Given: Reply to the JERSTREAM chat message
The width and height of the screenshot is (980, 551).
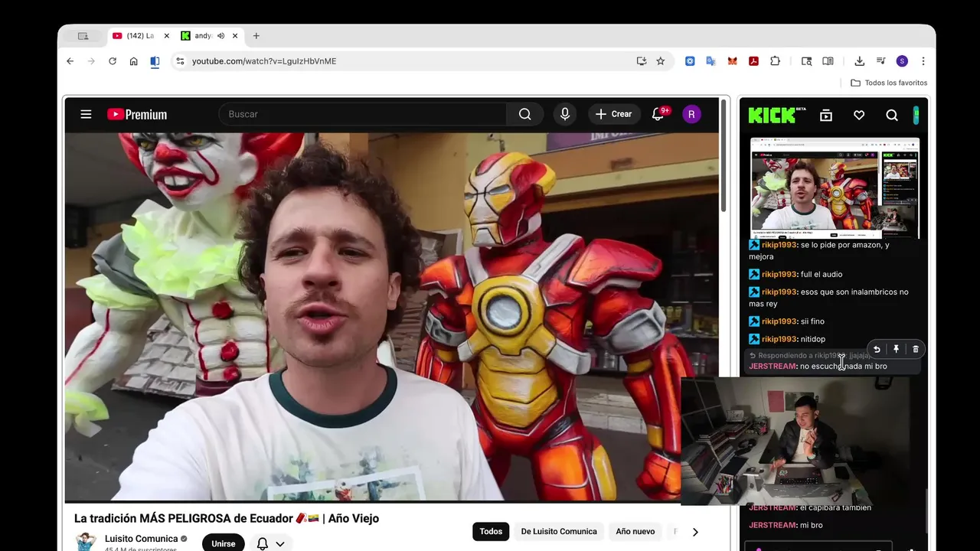Looking at the screenshot, I should (877, 349).
